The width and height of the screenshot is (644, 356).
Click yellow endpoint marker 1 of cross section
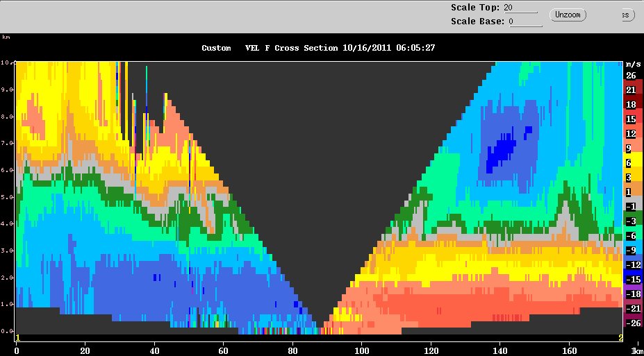17,338
